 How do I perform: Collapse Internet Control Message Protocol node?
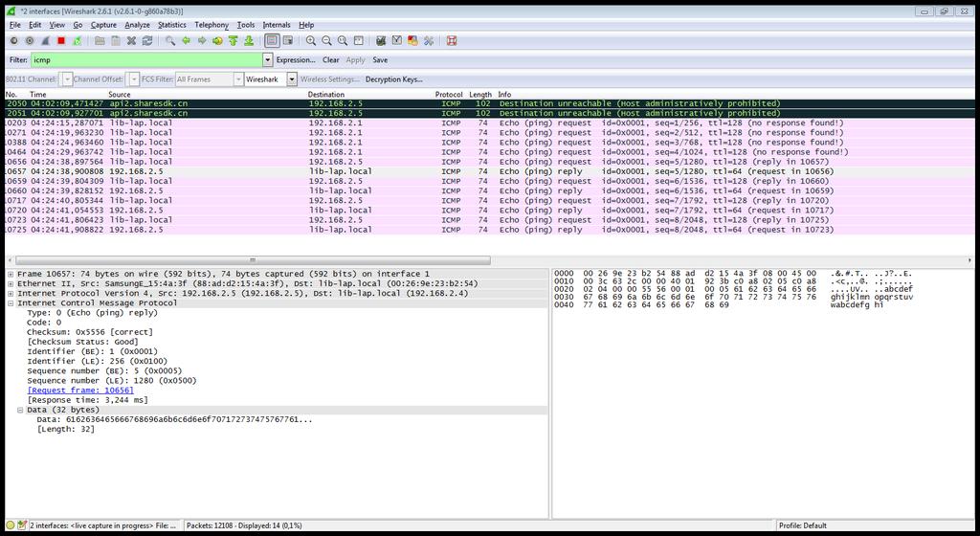pos(11,303)
